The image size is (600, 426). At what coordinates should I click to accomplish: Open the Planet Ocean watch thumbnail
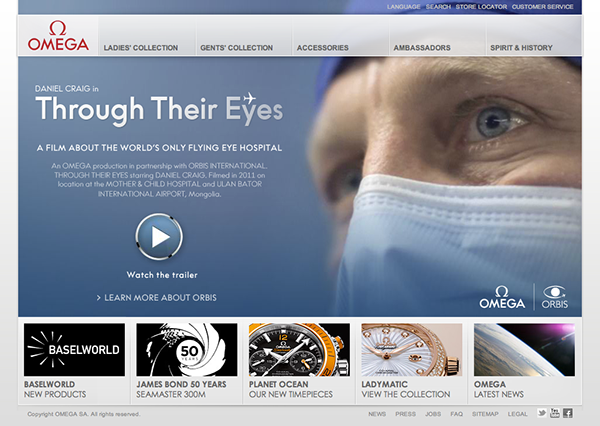(299, 350)
